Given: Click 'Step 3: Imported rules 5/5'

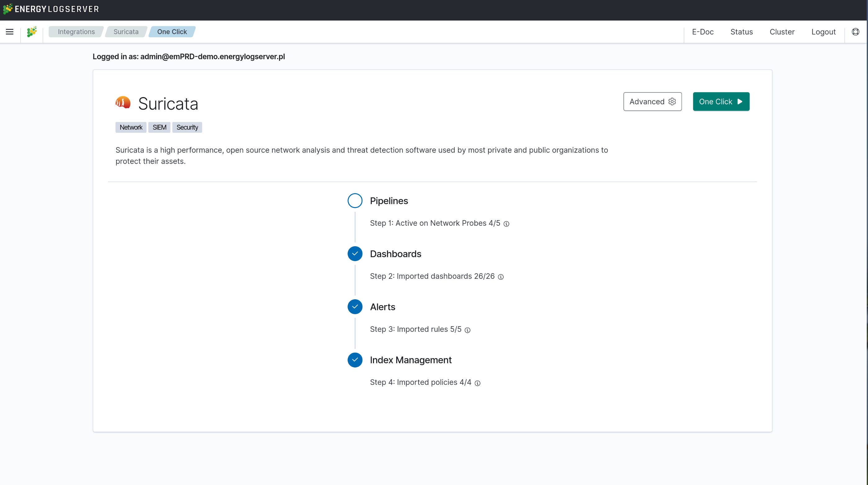Looking at the screenshot, I should point(416,329).
